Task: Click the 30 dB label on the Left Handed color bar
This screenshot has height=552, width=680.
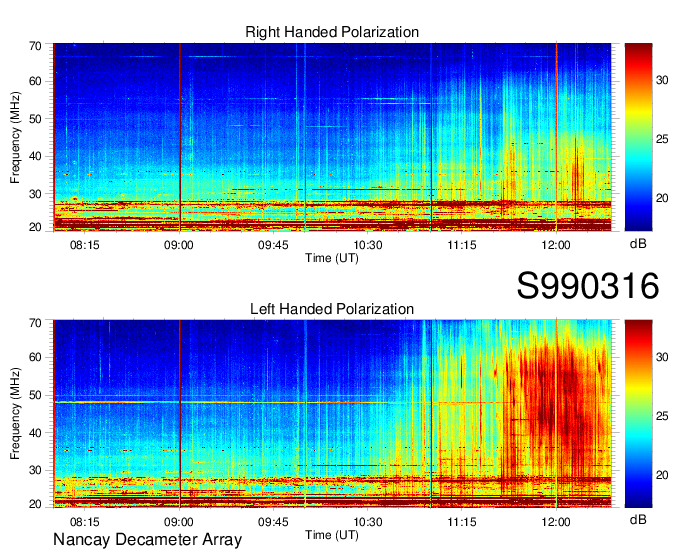Action: (x=662, y=357)
